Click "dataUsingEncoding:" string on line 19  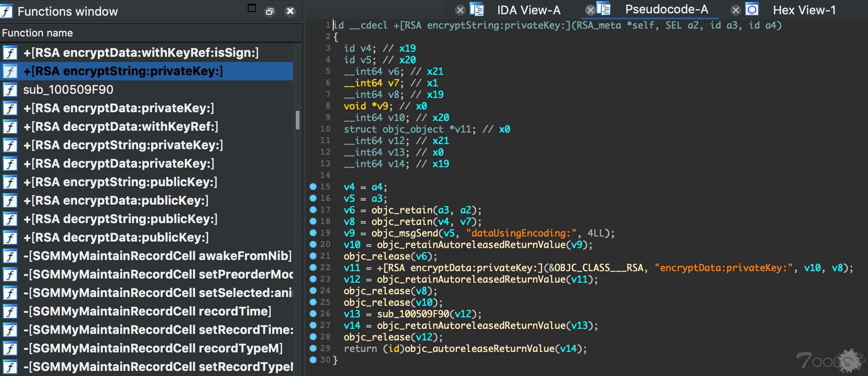pyautogui.click(x=521, y=233)
